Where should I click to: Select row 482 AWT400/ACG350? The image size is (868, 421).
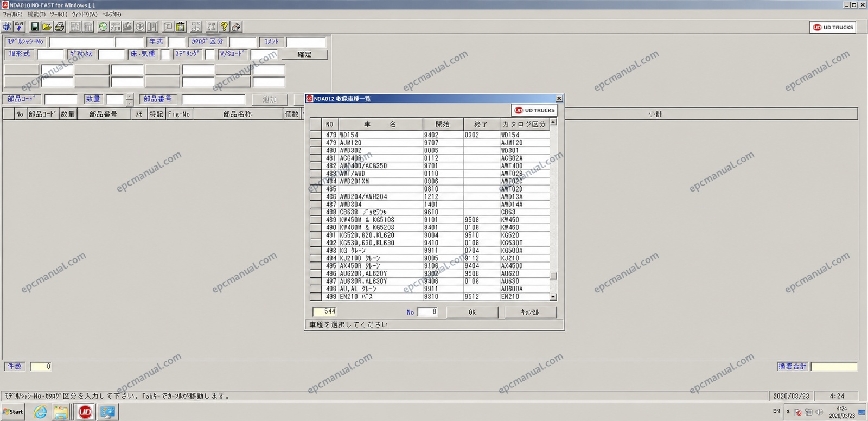[x=430, y=166]
